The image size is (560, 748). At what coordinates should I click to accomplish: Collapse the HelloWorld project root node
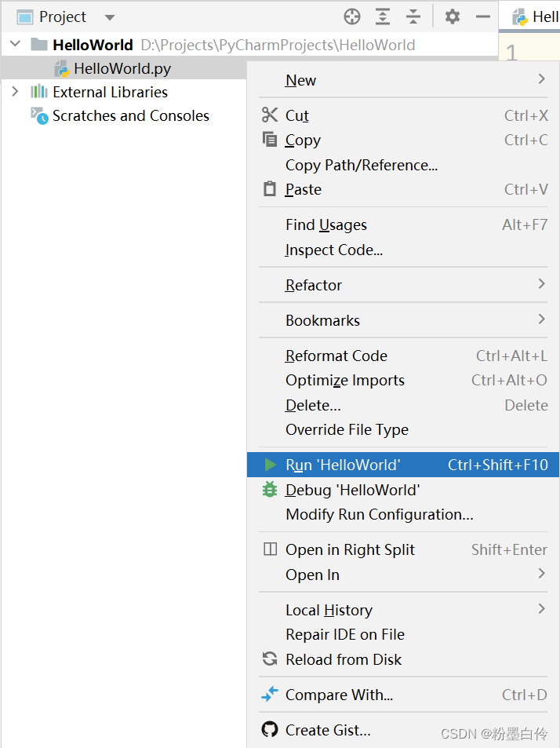coord(15,44)
